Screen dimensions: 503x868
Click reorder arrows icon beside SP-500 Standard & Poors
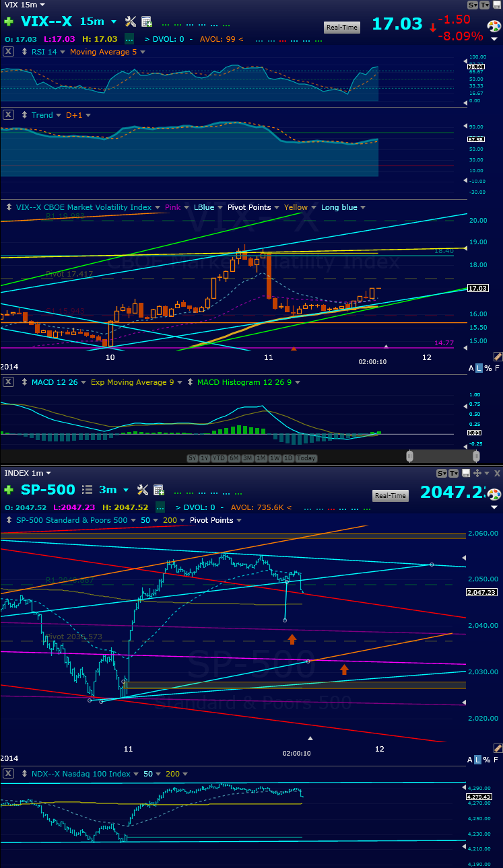(x=9, y=520)
